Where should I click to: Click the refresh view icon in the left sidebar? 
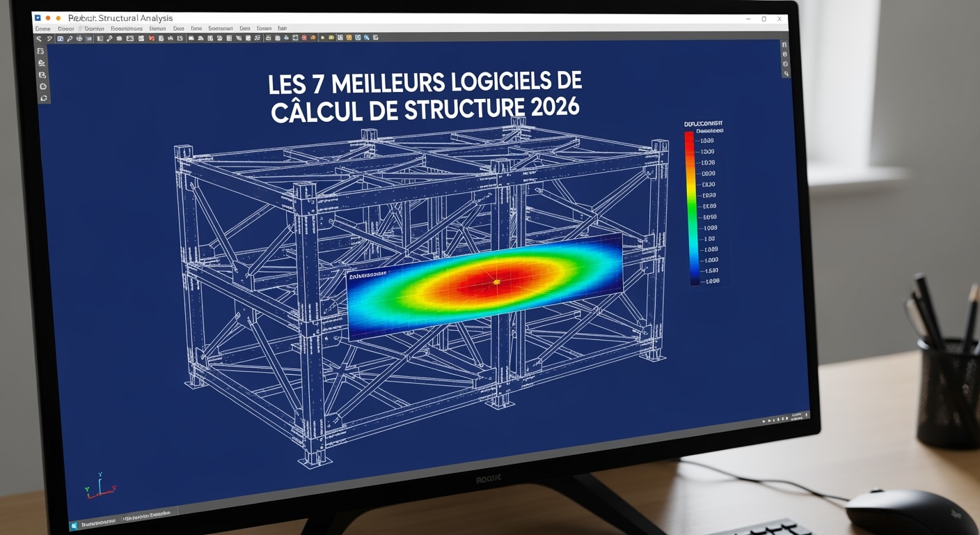[42, 98]
